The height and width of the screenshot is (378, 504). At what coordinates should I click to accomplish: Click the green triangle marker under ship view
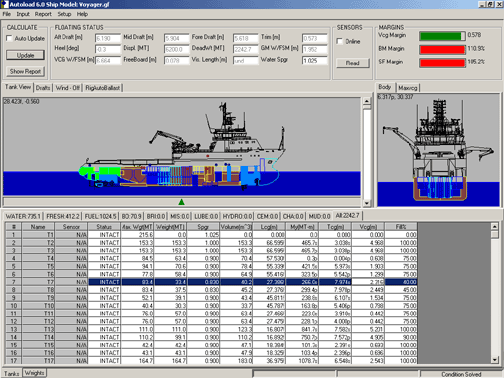tap(181, 202)
